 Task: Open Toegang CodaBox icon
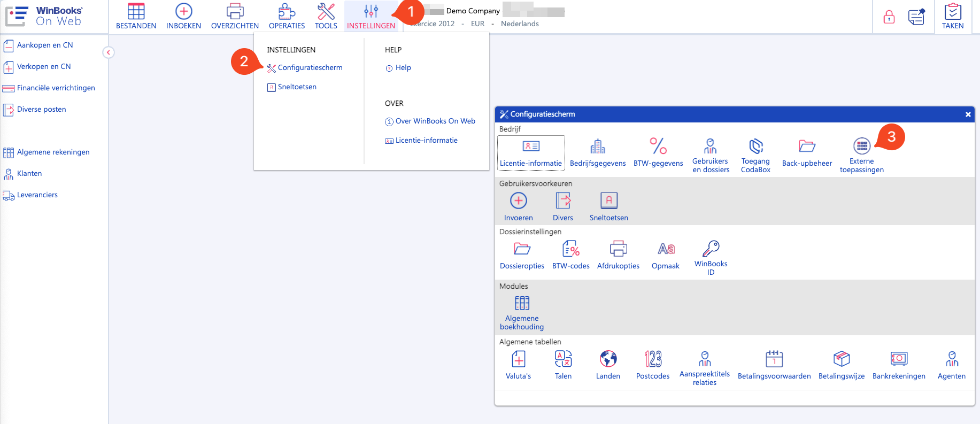point(755,156)
